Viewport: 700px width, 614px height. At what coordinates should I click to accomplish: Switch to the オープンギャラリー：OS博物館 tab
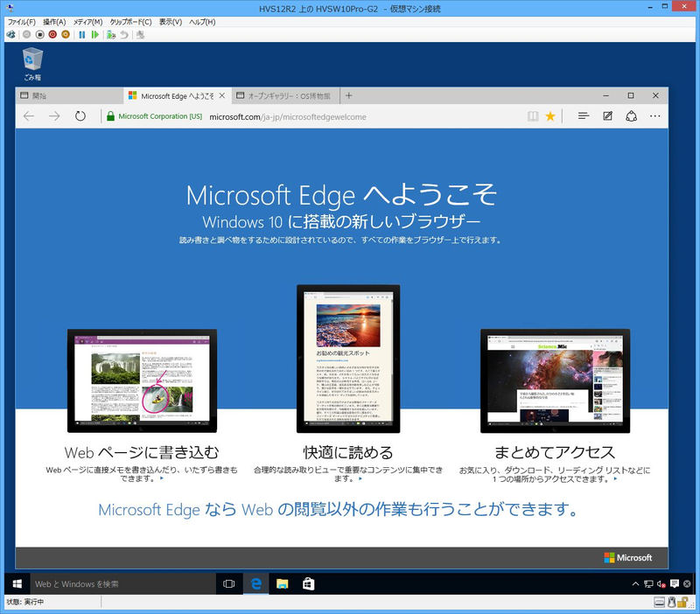(x=286, y=95)
